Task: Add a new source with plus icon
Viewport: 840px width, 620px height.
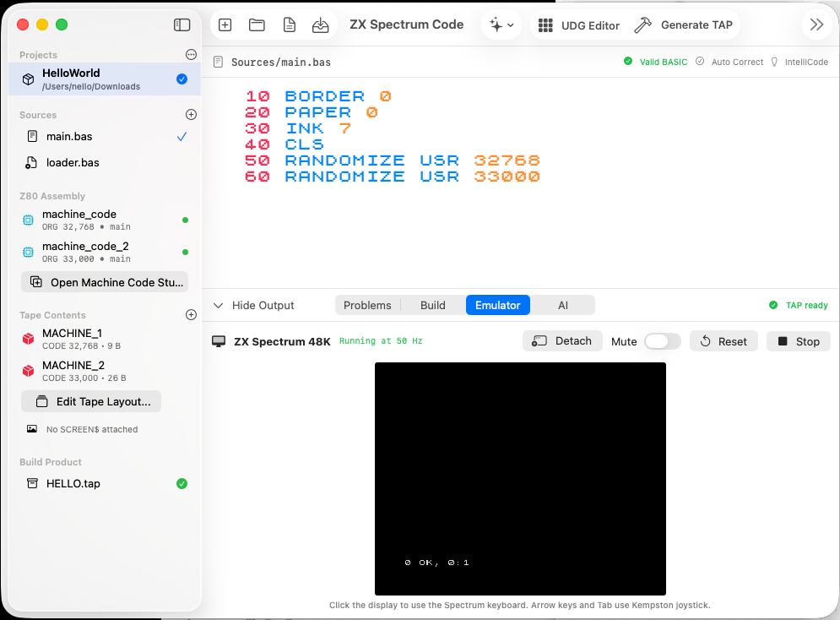Action: (x=191, y=115)
